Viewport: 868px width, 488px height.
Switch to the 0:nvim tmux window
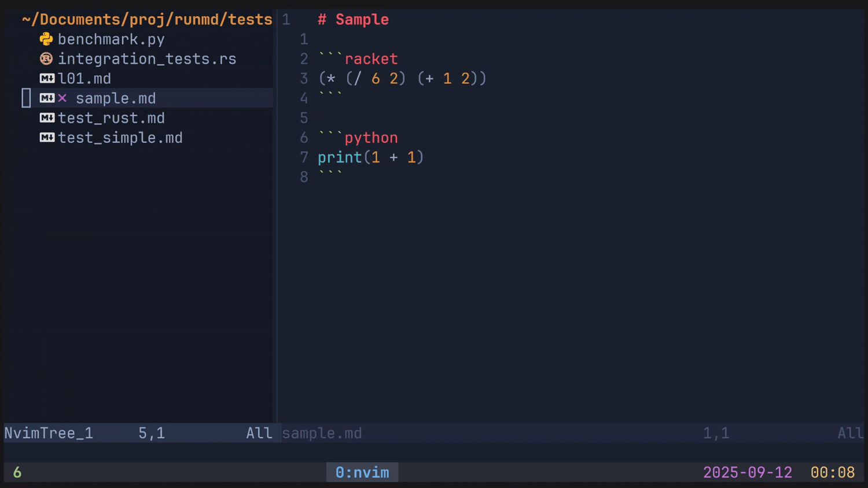click(x=362, y=472)
